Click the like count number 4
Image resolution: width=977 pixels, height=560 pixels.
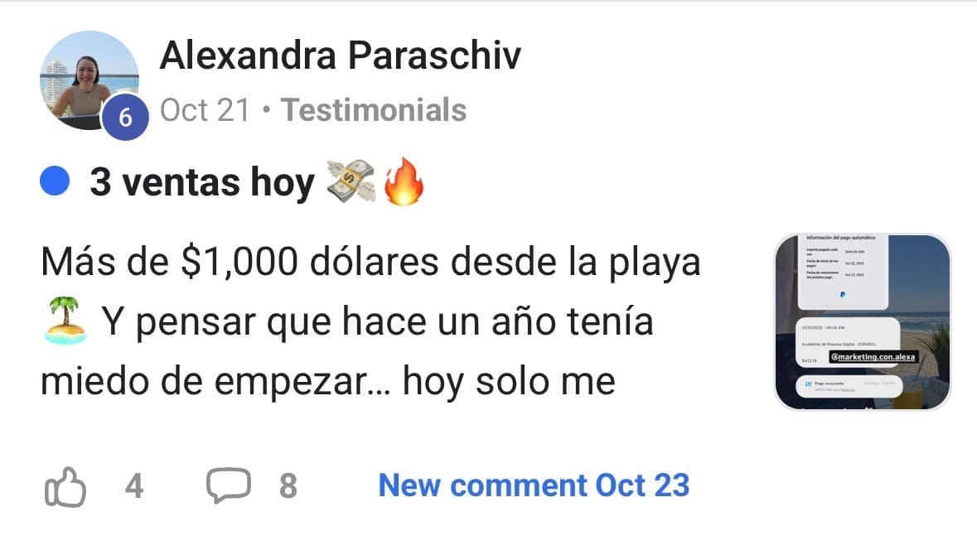[134, 486]
